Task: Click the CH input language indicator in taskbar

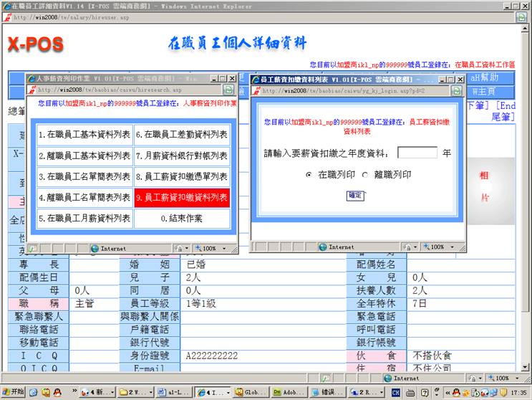Action: pyautogui.click(x=395, y=392)
